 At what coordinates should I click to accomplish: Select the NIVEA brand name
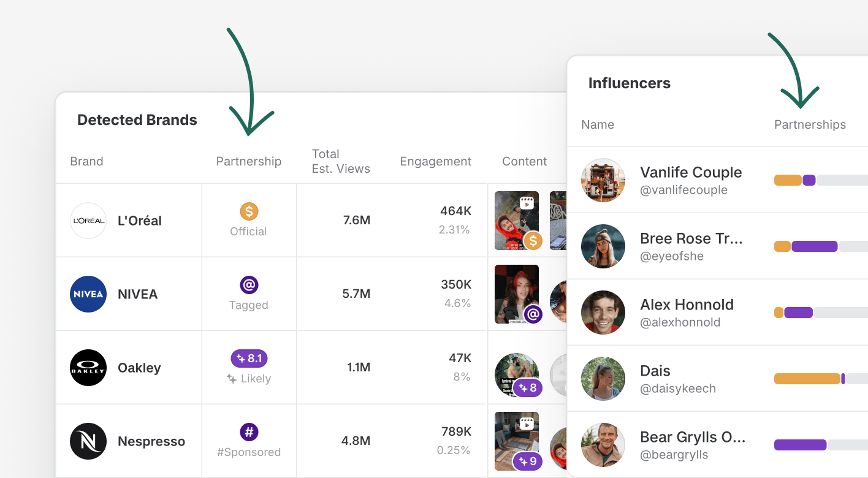point(138,294)
